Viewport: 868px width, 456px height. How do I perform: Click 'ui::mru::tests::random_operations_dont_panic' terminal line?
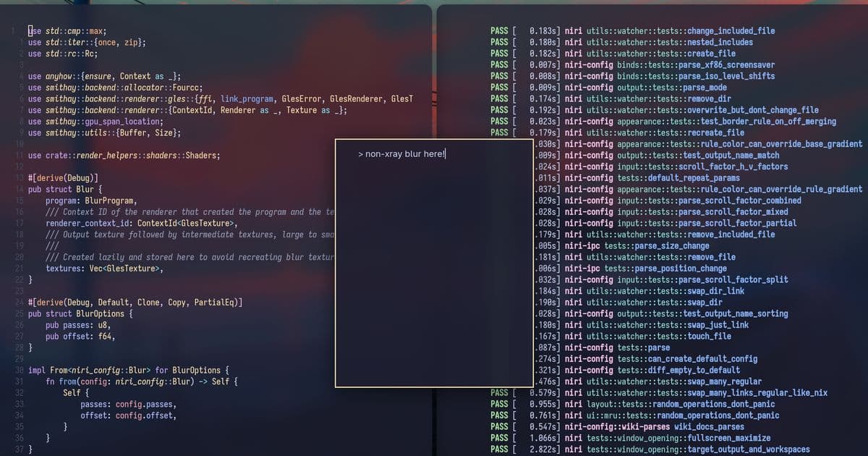683,415
